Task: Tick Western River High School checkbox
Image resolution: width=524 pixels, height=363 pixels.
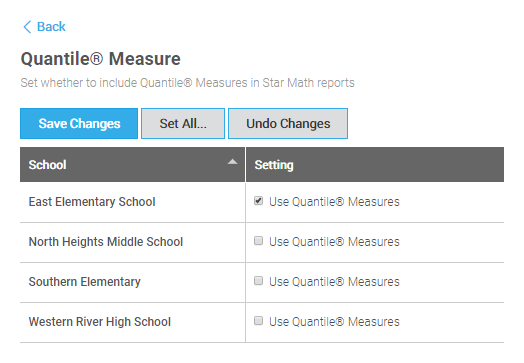Action: [258, 321]
